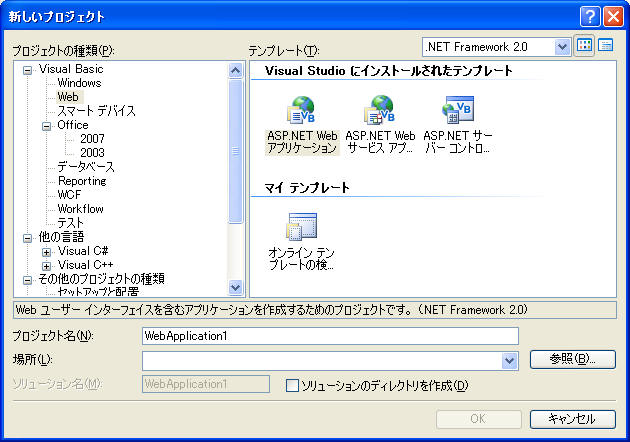This screenshot has height=442, width=630.
Task: Select セットアップと配置 project type
Action: coord(98,291)
